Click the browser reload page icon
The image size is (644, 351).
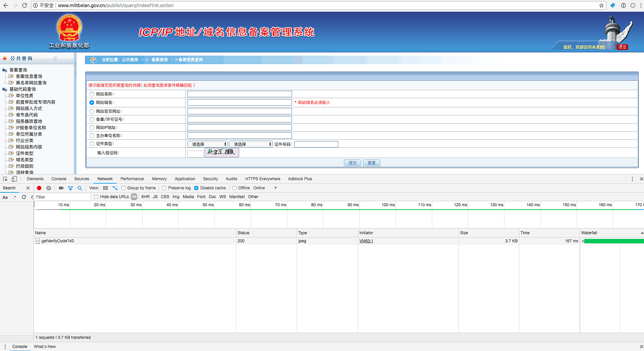click(25, 5)
